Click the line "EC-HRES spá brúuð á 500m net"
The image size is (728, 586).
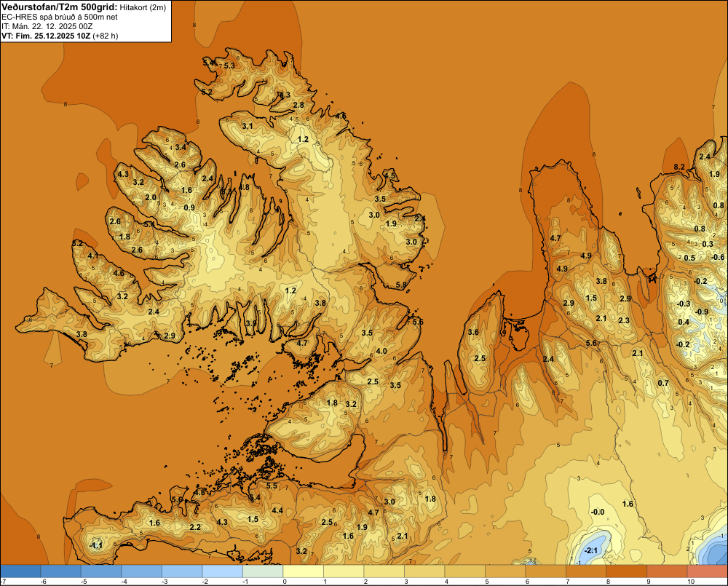tap(60, 17)
